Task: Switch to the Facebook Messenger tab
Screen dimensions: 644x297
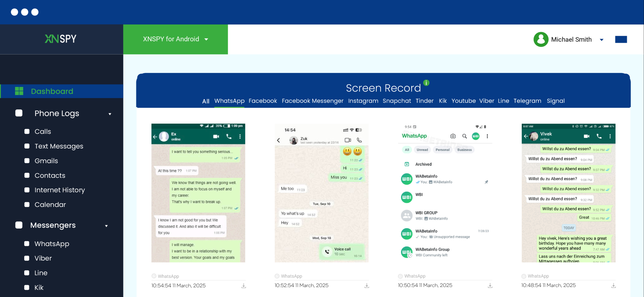Action: point(312,101)
